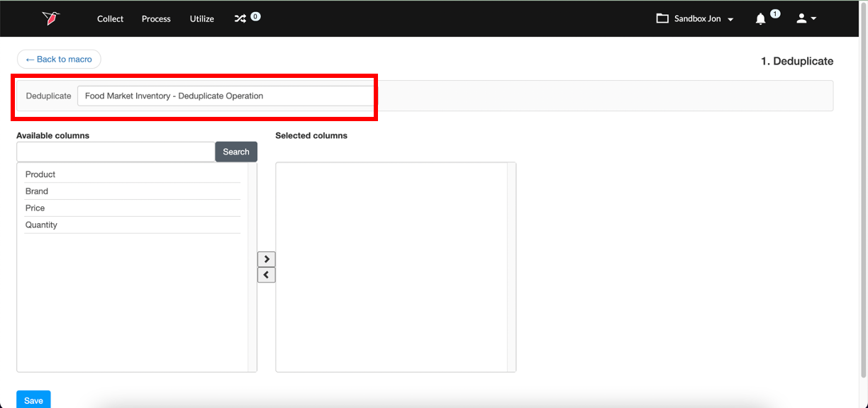Screen dimensions: 868x408
Task: Open the user profile icon menu
Action: click(801, 18)
